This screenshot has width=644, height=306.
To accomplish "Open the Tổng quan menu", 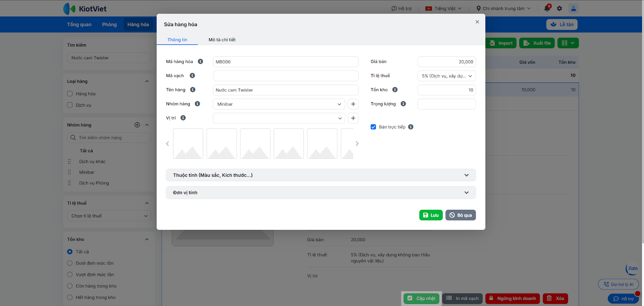I will click(x=79, y=25).
